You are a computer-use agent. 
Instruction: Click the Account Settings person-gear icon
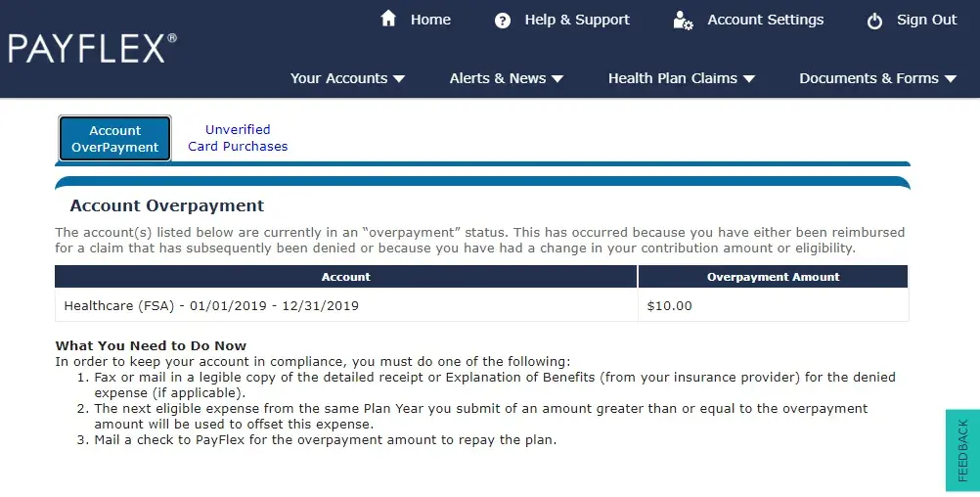pyautogui.click(x=683, y=21)
